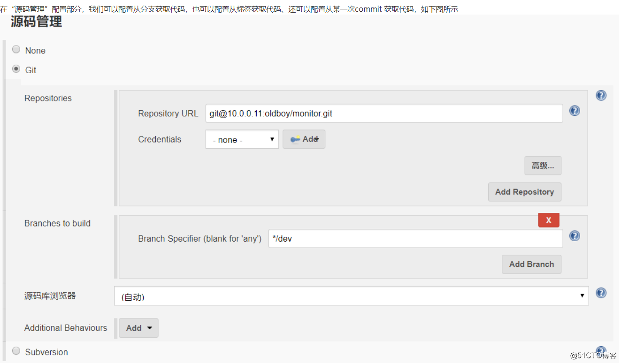This screenshot has width=621, height=364.
Task: Click the Repositories label
Action: point(48,99)
